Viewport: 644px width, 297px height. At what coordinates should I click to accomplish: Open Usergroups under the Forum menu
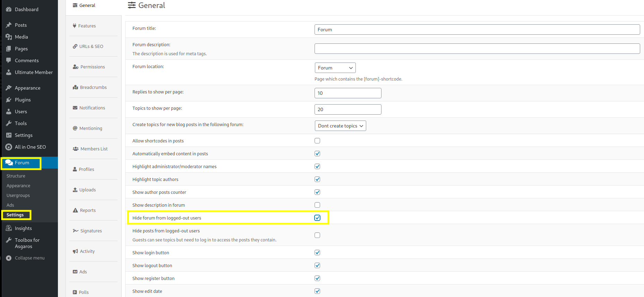(x=18, y=196)
